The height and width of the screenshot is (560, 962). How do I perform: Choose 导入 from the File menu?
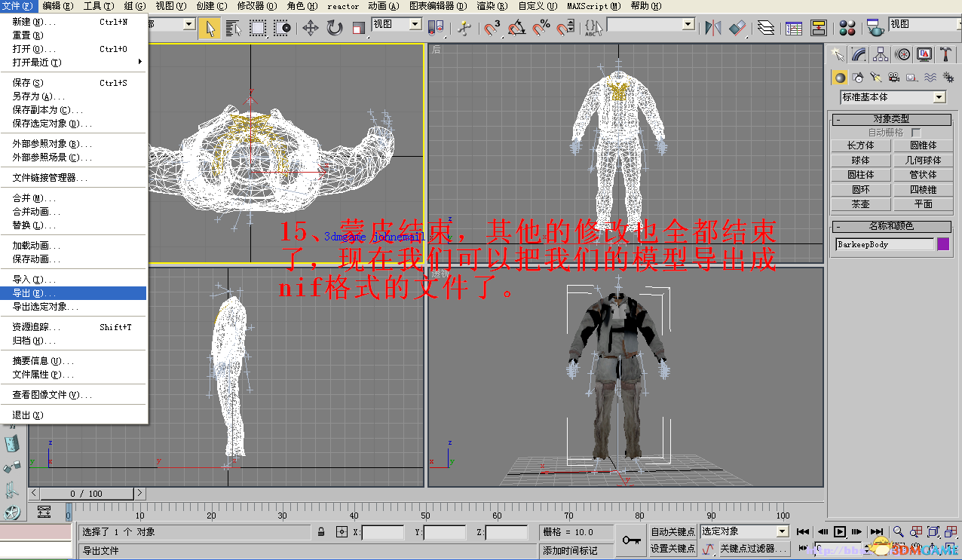(x=74, y=280)
